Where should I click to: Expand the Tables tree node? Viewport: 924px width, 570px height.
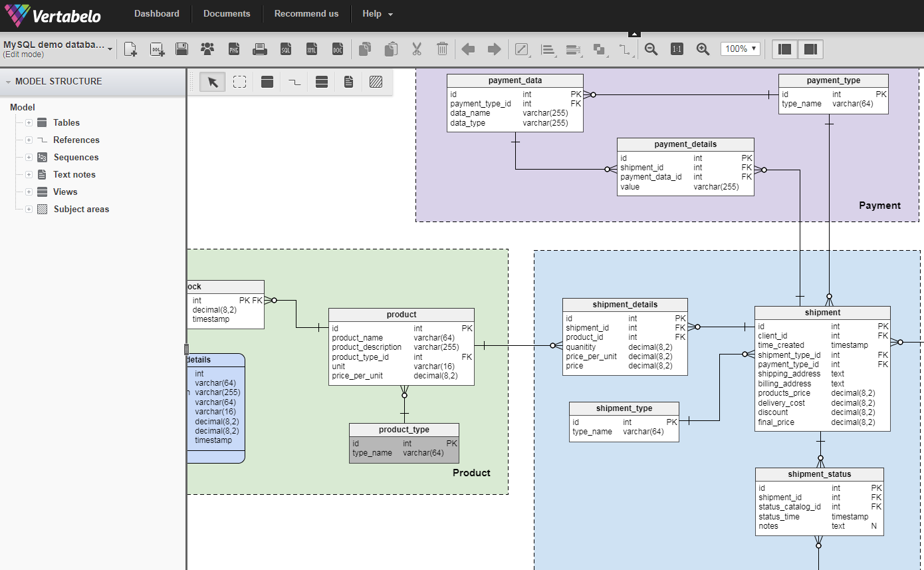click(29, 122)
